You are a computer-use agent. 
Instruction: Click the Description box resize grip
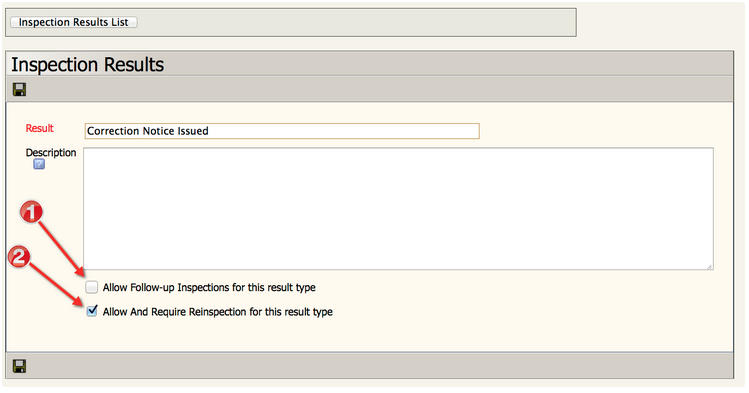[x=710, y=266]
